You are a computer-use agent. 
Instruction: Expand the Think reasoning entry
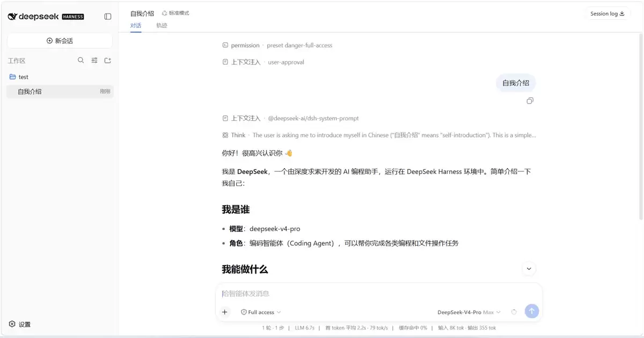(x=379, y=135)
